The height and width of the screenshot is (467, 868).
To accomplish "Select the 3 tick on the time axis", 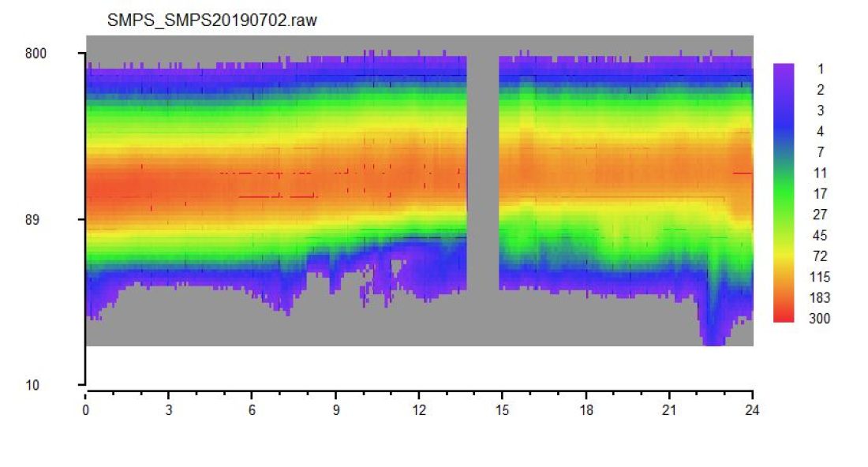I will (x=169, y=410).
